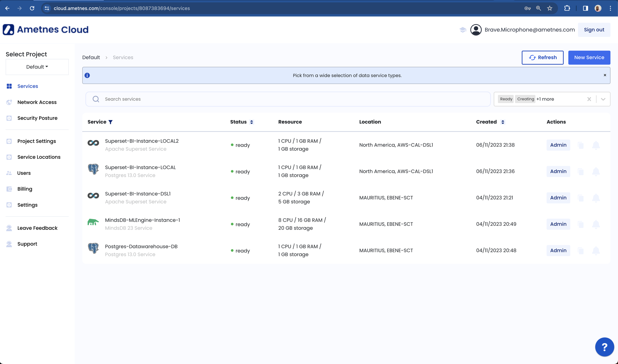Image resolution: width=618 pixels, height=364 pixels.
Task: Click the Service column filter funnel icon
Action: (x=111, y=122)
